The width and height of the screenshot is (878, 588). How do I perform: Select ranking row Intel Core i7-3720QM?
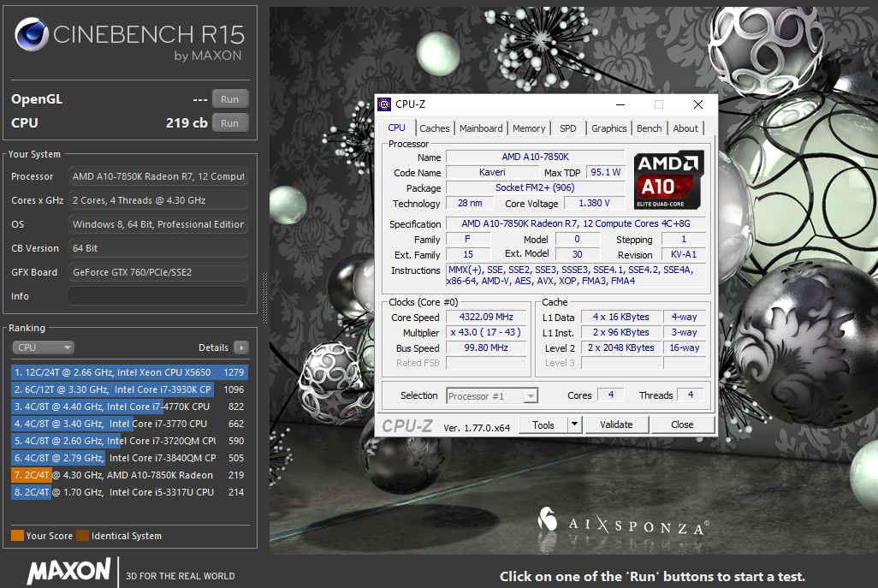click(129, 441)
